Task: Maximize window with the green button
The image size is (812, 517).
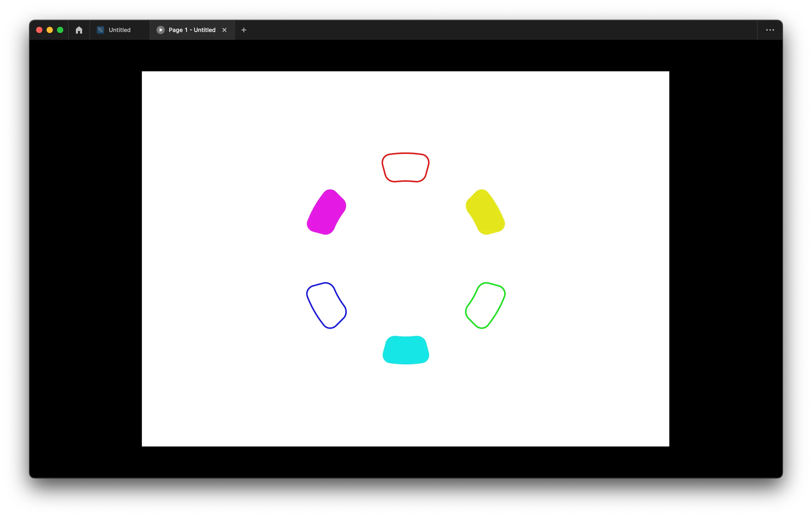Action: (60, 30)
